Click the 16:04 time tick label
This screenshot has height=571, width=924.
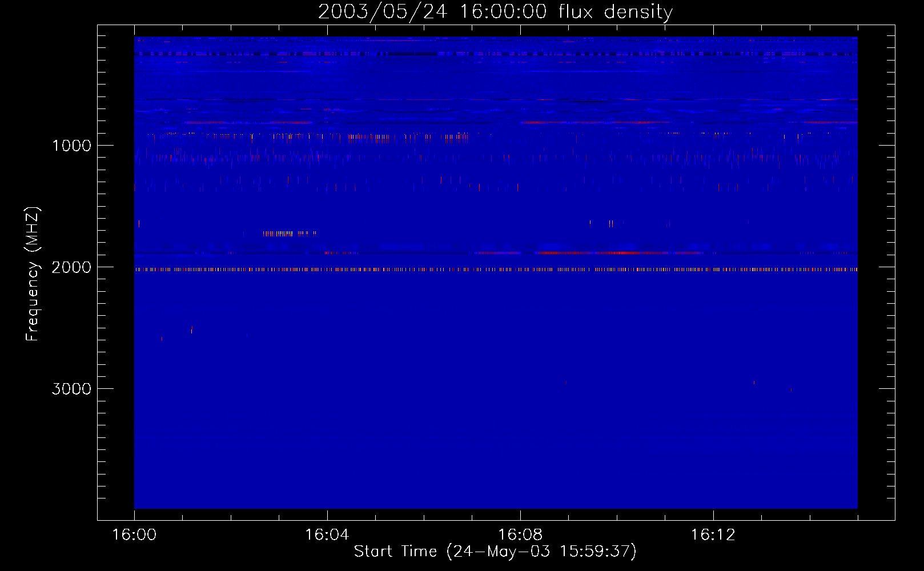[327, 535]
